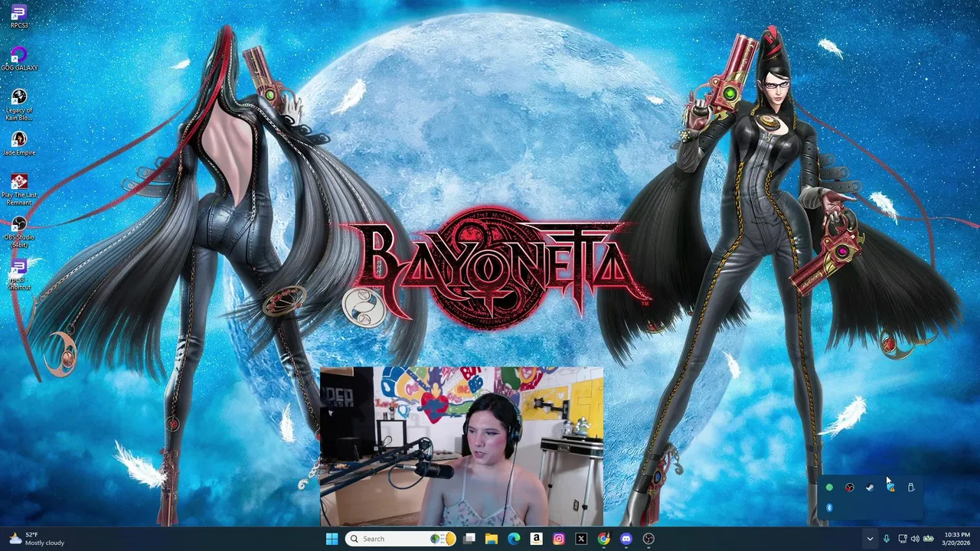Click the microphone icon in the system tray

[x=887, y=539]
